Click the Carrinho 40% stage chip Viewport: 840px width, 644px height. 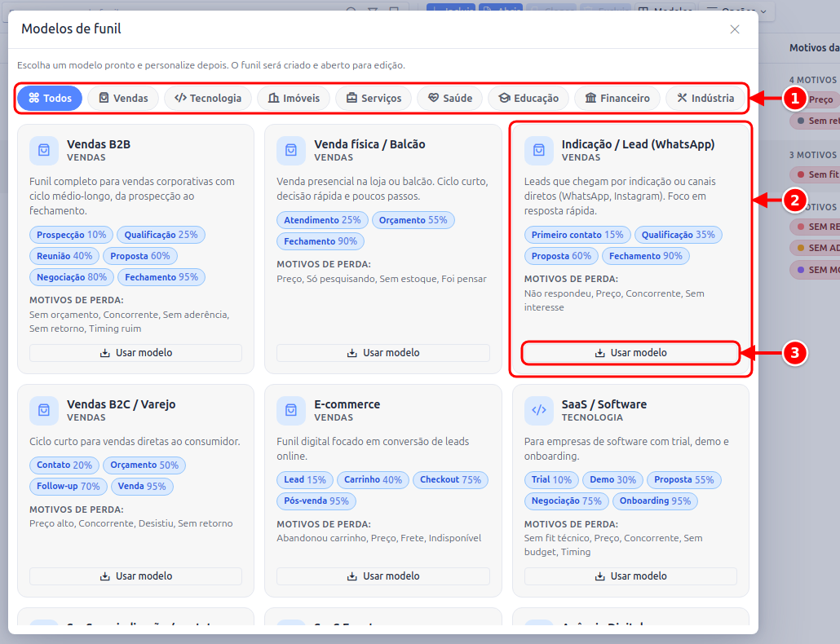coord(373,479)
